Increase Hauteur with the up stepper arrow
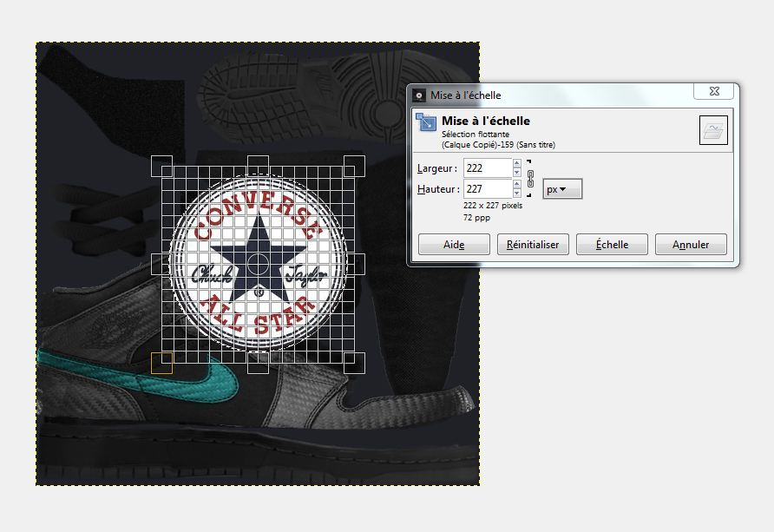The height and width of the screenshot is (532, 774). (x=517, y=184)
